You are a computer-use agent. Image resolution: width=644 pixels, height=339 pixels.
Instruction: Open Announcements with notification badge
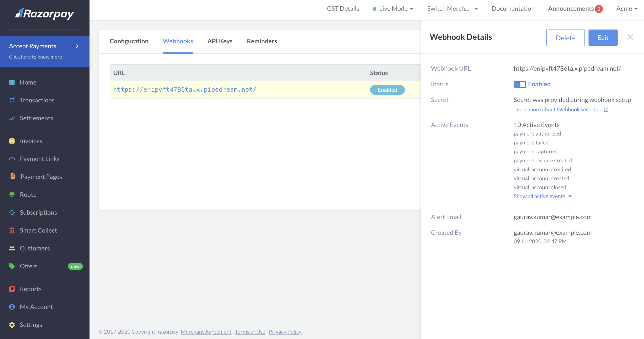[571, 8]
